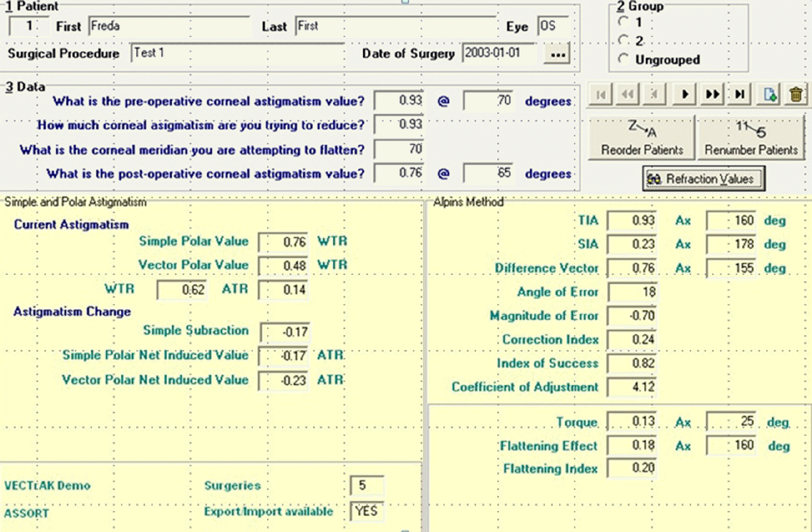Delete record with trash can icon
812x532 pixels.
tap(796, 94)
